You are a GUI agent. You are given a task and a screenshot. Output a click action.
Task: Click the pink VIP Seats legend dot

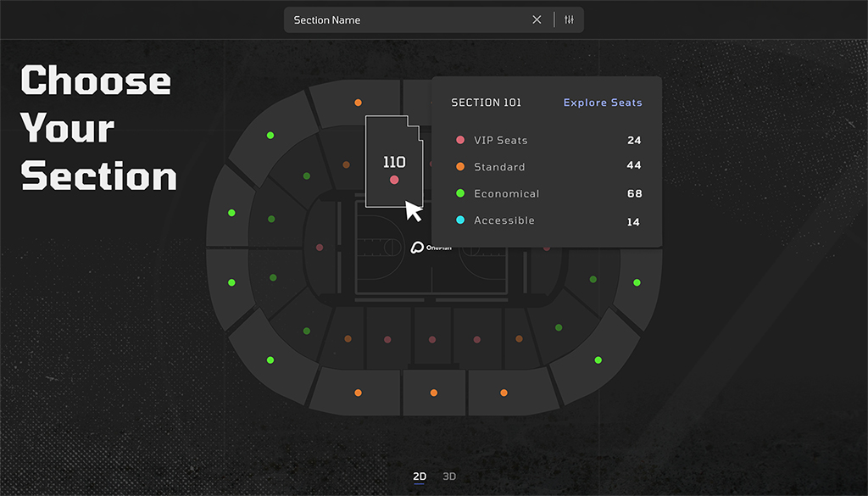460,140
